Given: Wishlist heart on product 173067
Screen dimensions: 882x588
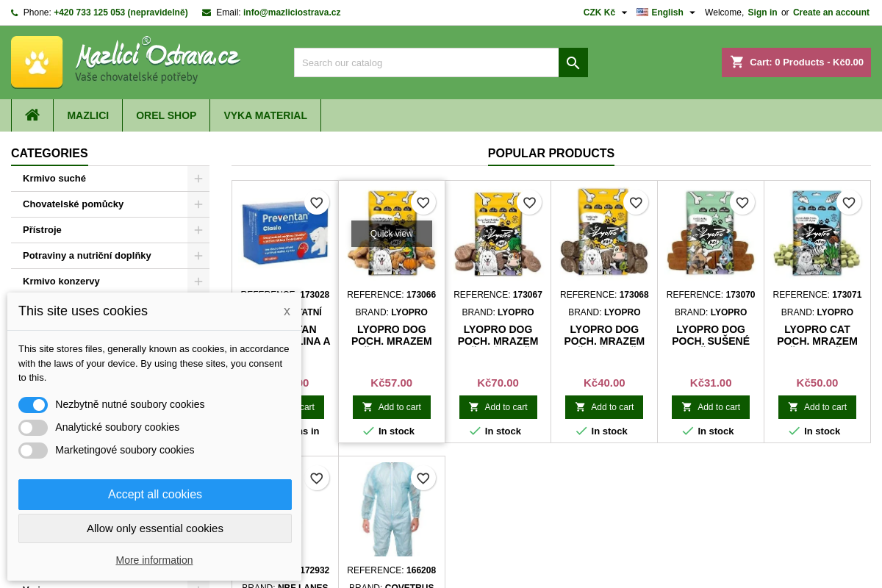Looking at the screenshot, I should pos(529,203).
